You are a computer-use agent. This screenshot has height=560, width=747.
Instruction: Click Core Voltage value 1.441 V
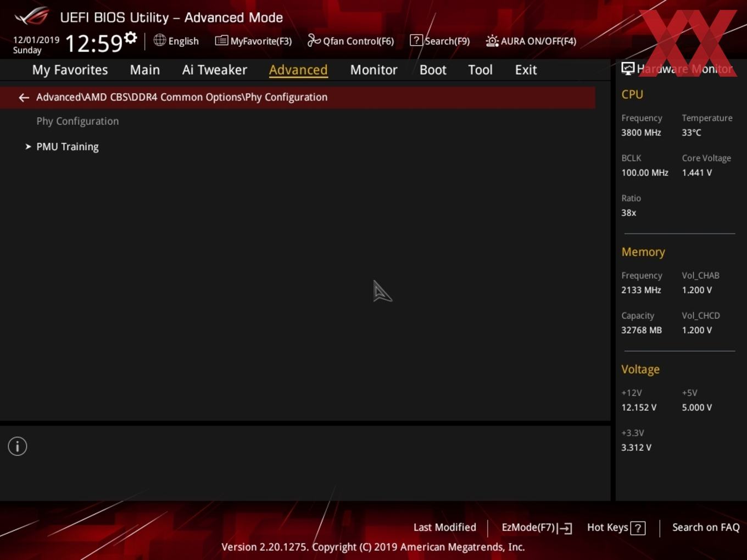696,172
